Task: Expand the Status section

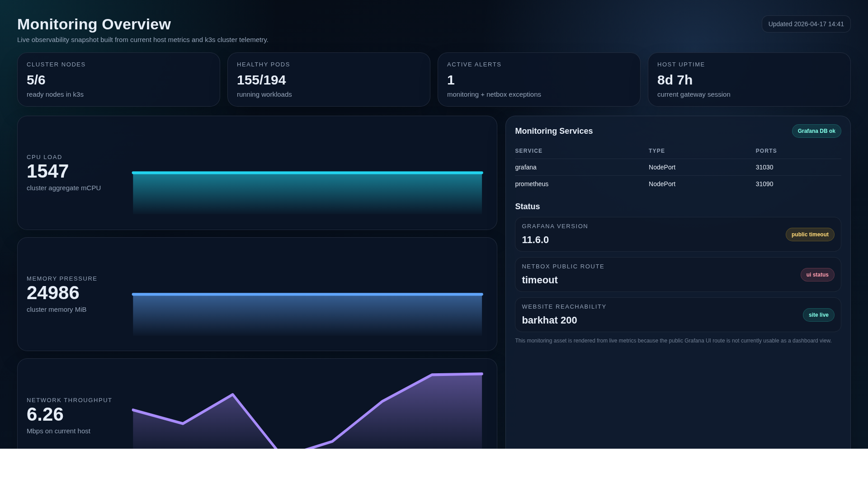Action: pos(527,206)
